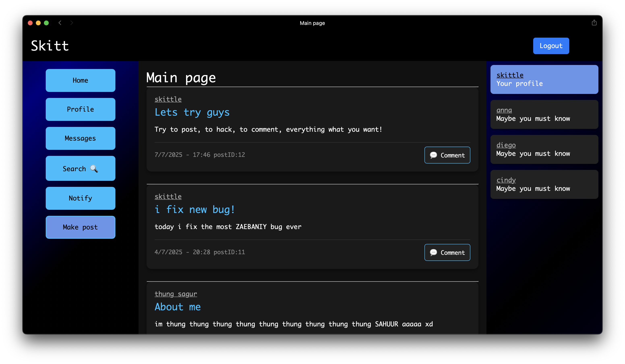Click the 'Main page' heading
The image size is (625, 364).
[181, 78]
